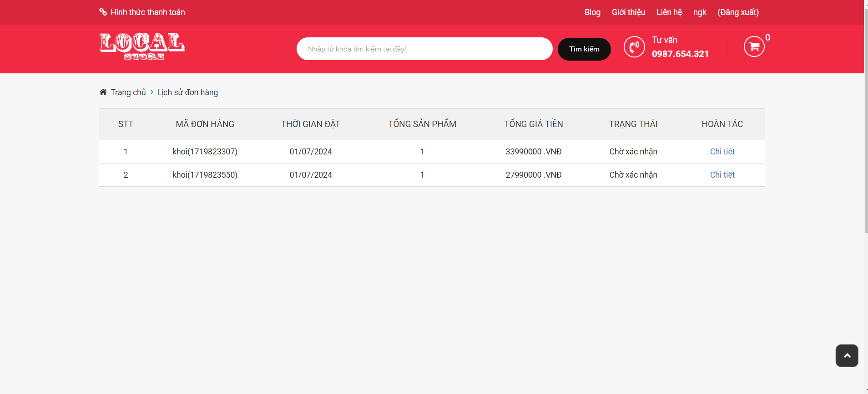This screenshot has width=868, height=394.
Task: Click TỔNG GIÁ TIỀN column header
Action: pos(534,124)
